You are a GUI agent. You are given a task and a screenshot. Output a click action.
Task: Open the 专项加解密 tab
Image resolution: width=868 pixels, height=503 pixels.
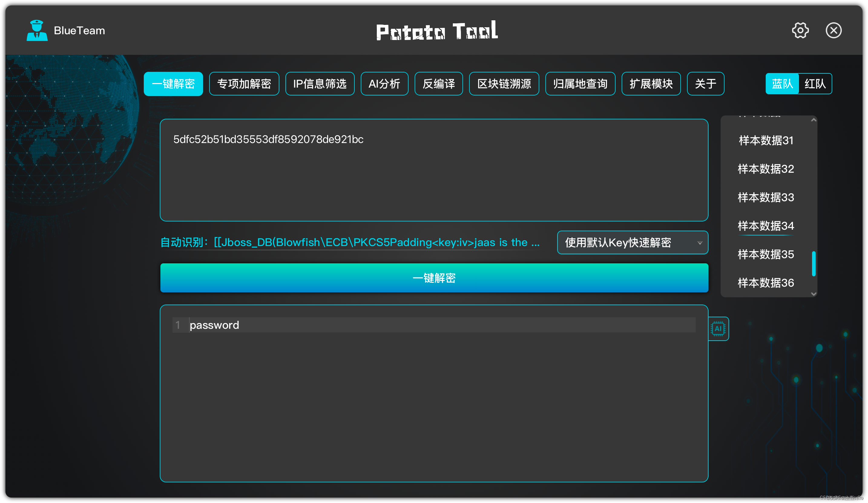point(244,84)
